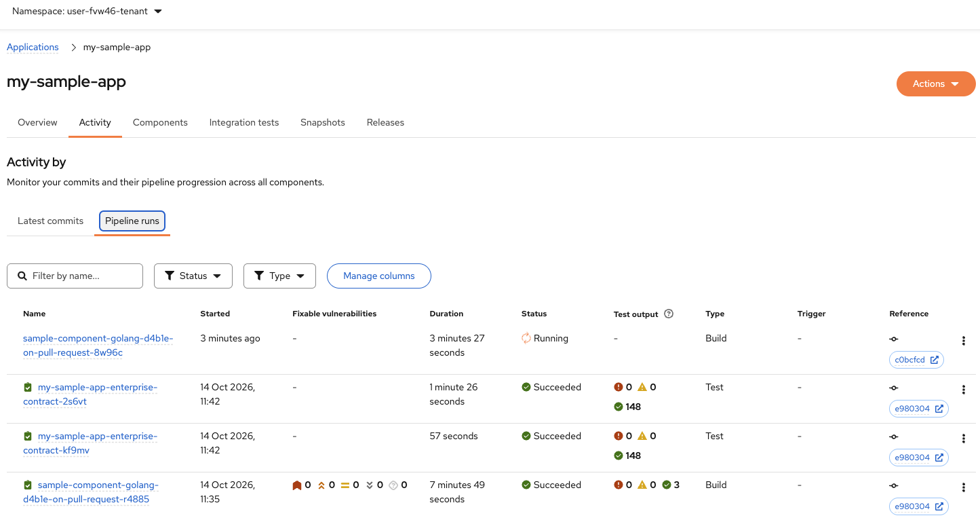The height and width of the screenshot is (520, 980).
Task: Open the Type filter dropdown
Action: click(x=279, y=276)
